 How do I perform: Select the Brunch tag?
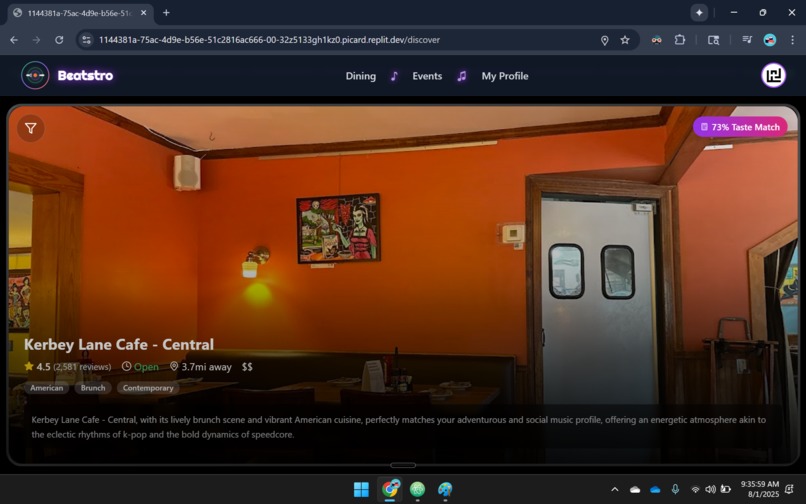pyautogui.click(x=93, y=388)
